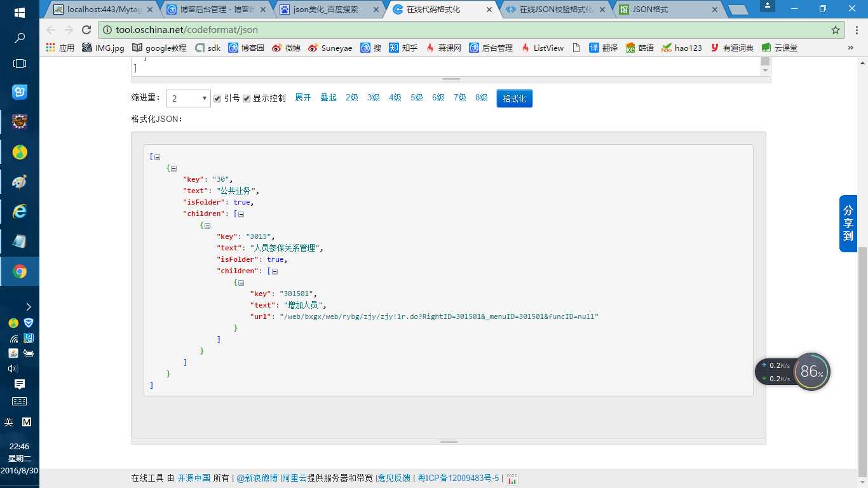Click the Chrome icon in the taskbar

pos(20,272)
